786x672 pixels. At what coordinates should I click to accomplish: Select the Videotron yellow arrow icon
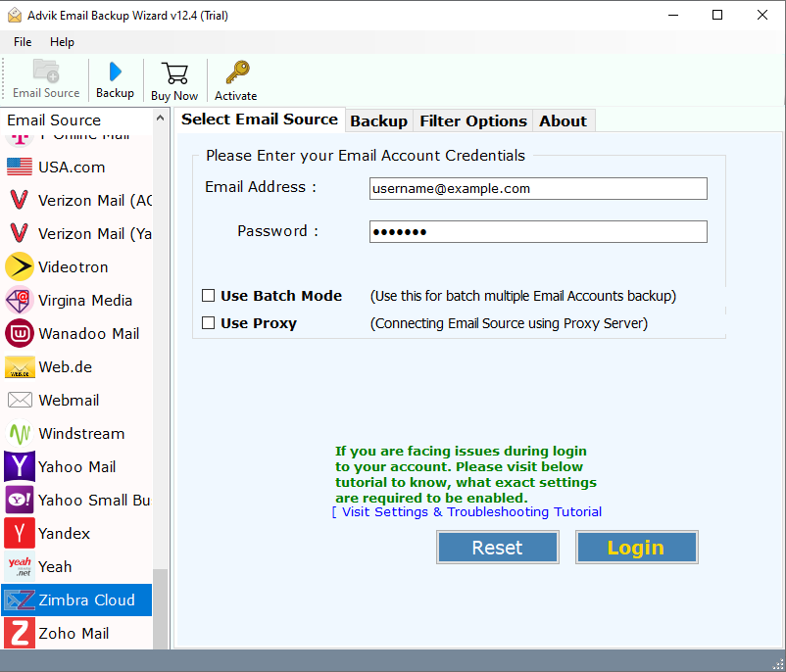click(x=20, y=266)
